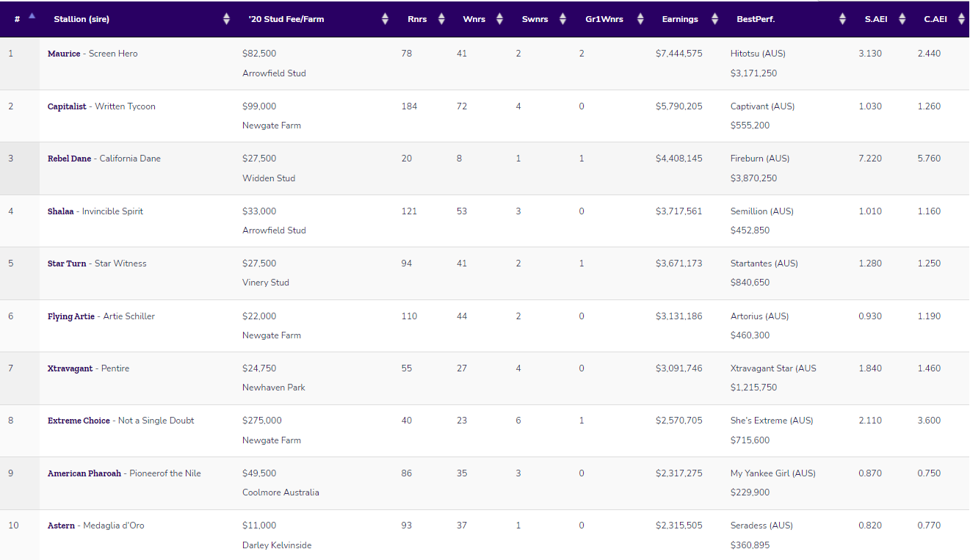Click the S.AEI header label
The width and height of the screenshot is (970, 560).
tap(876, 19)
